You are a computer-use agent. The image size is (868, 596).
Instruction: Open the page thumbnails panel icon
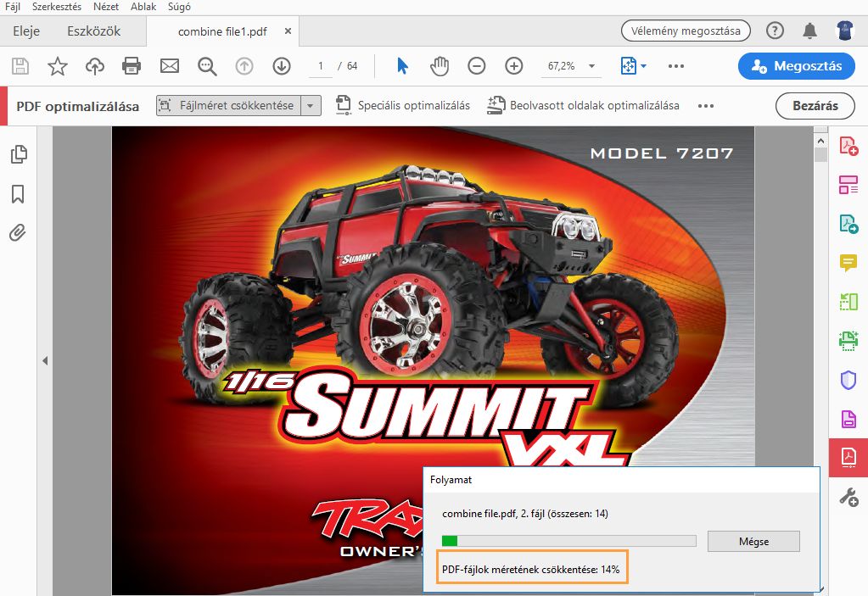[x=19, y=154]
